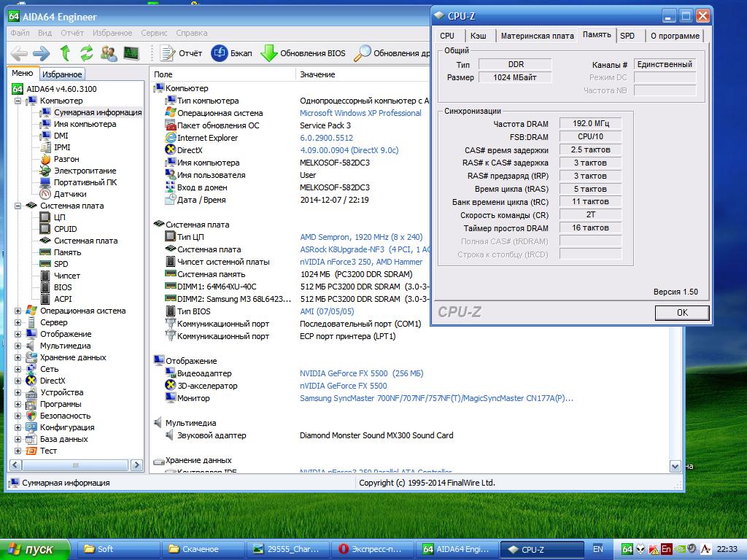Select Чипсет item in tree
Image resolution: width=747 pixels, height=560 pixels.
(x=66, y=276)
